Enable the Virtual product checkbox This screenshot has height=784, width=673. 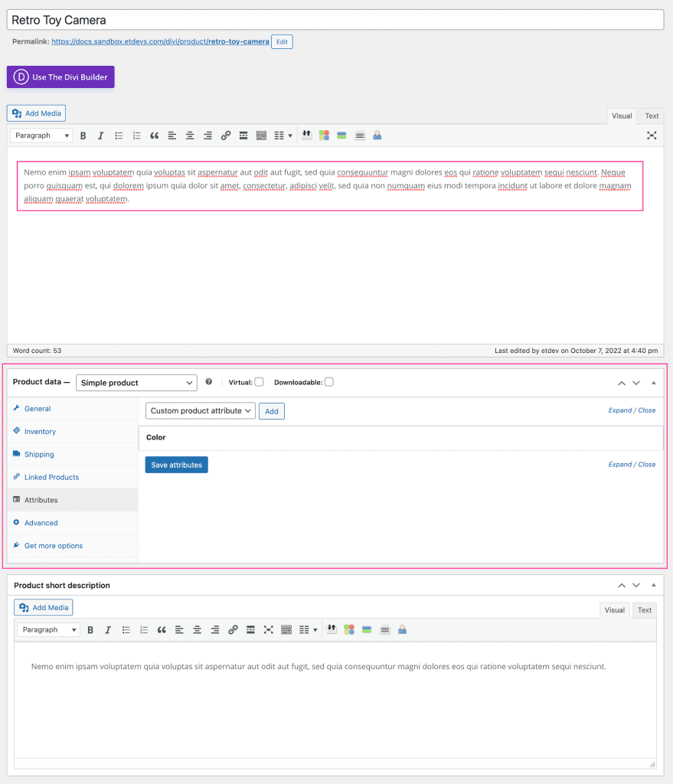(258, 382)
